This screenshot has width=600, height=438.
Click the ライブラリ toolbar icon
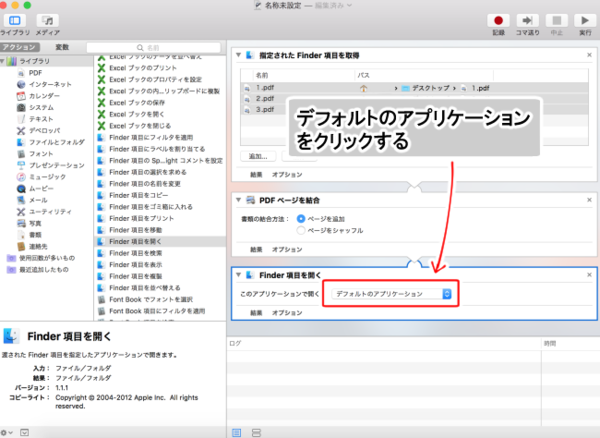click(17, 20)
